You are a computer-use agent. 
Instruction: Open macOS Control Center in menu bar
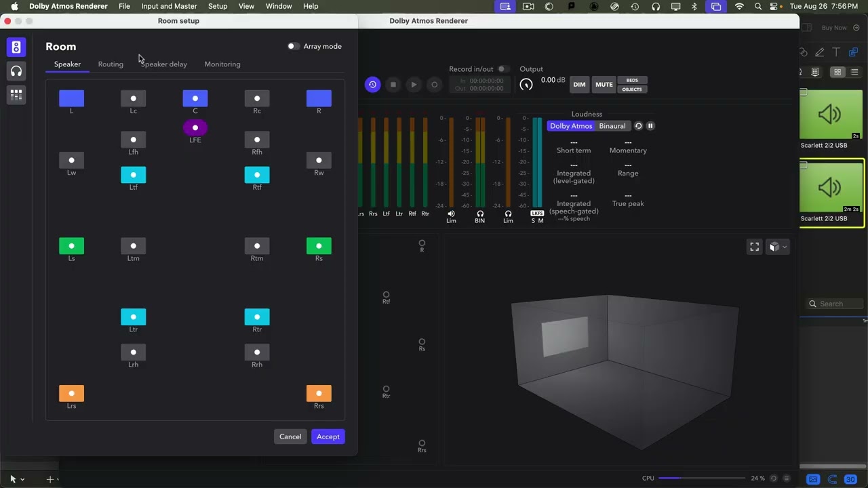pos(774,6)
